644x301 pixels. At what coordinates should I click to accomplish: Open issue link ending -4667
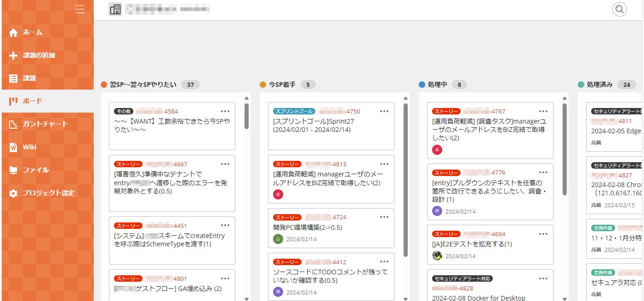(166, 164)
